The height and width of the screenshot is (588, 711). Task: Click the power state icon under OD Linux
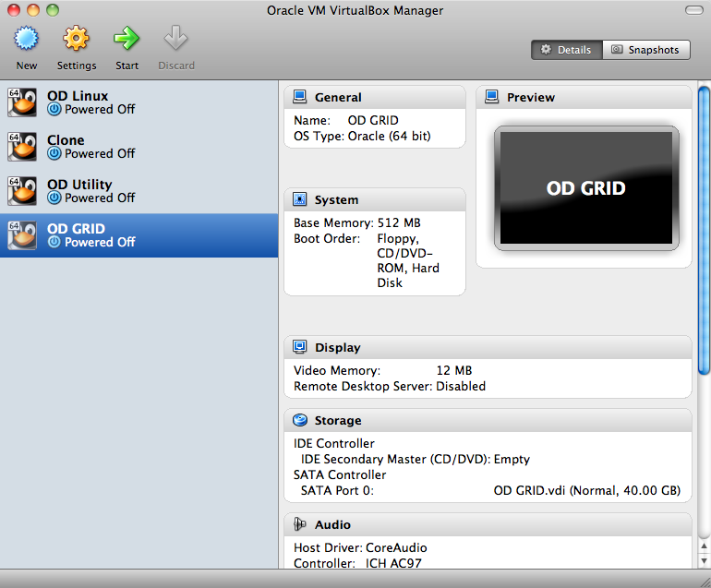coord(54,109)
